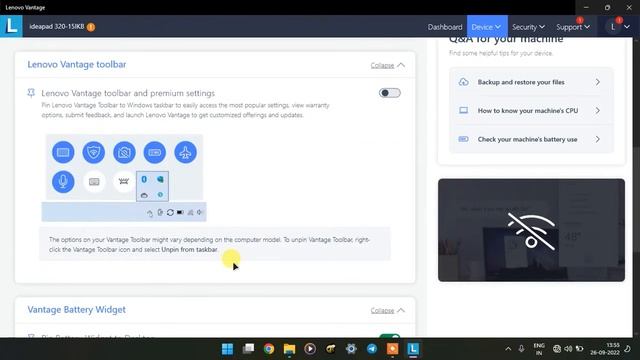Open Task View from taskbar

coord(248,349)
